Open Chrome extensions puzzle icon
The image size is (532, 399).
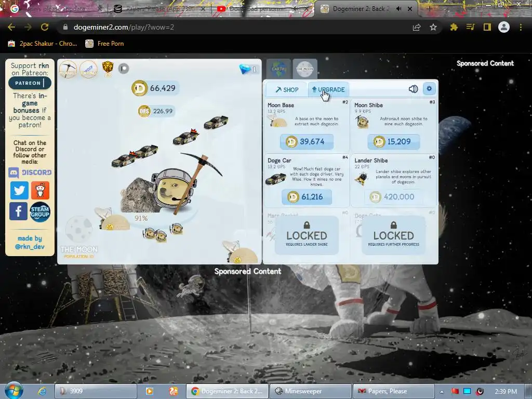click(x=454, y=27)
